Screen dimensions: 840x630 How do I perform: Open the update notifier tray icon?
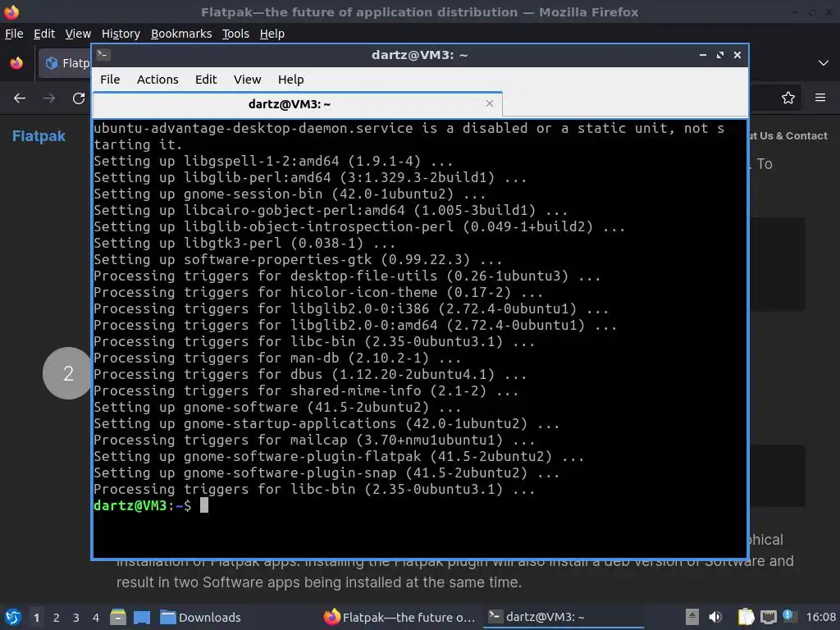[788, 616]
